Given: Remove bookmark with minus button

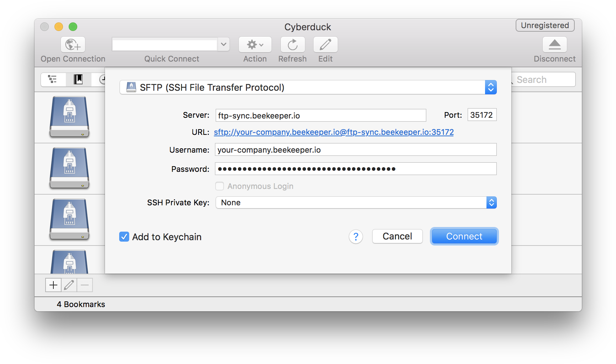Looking at the screenshot, I should 85,285.
